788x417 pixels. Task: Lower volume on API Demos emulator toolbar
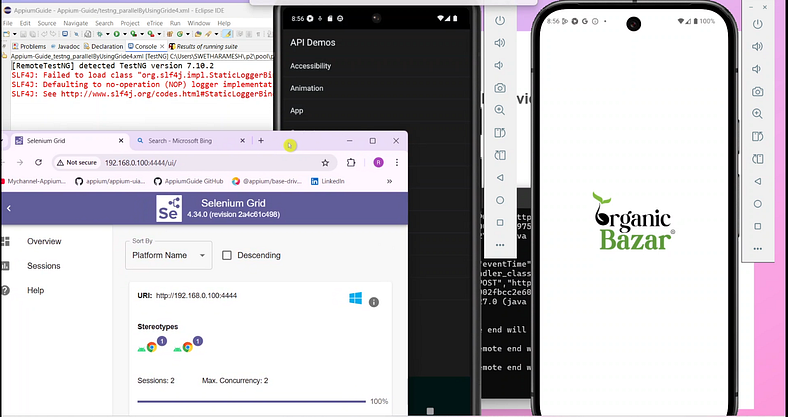(x=499, y=65)
